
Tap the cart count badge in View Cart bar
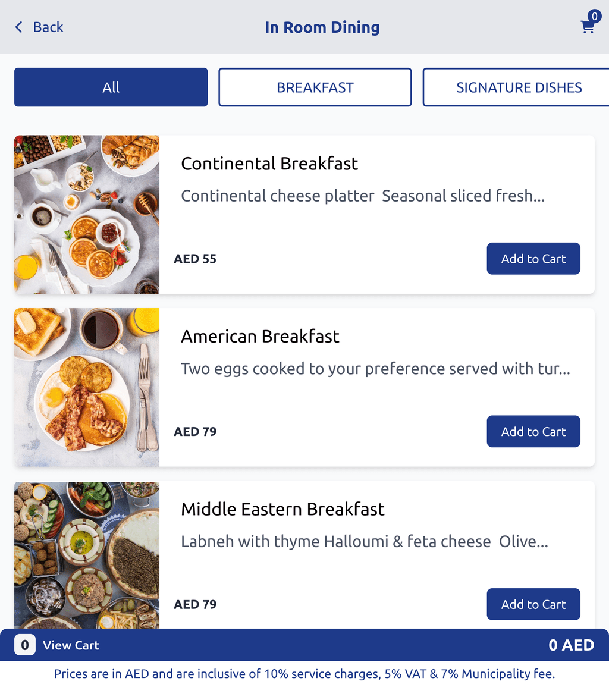[x=25, y=645]
